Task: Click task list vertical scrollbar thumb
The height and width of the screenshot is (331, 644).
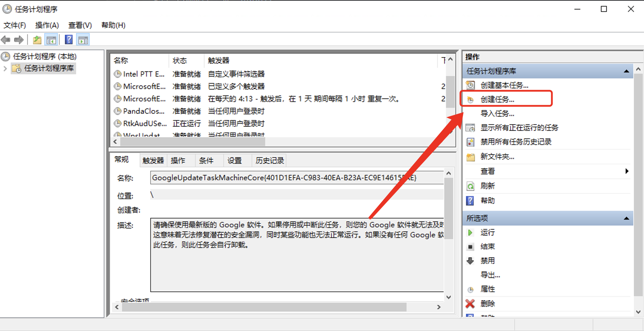Action: [450, 92]
